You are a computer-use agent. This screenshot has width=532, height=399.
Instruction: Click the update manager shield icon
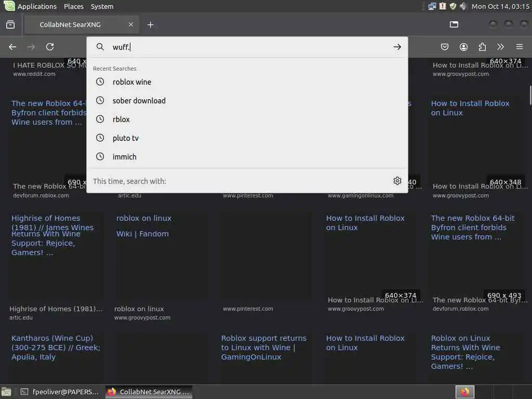[453, 6]
